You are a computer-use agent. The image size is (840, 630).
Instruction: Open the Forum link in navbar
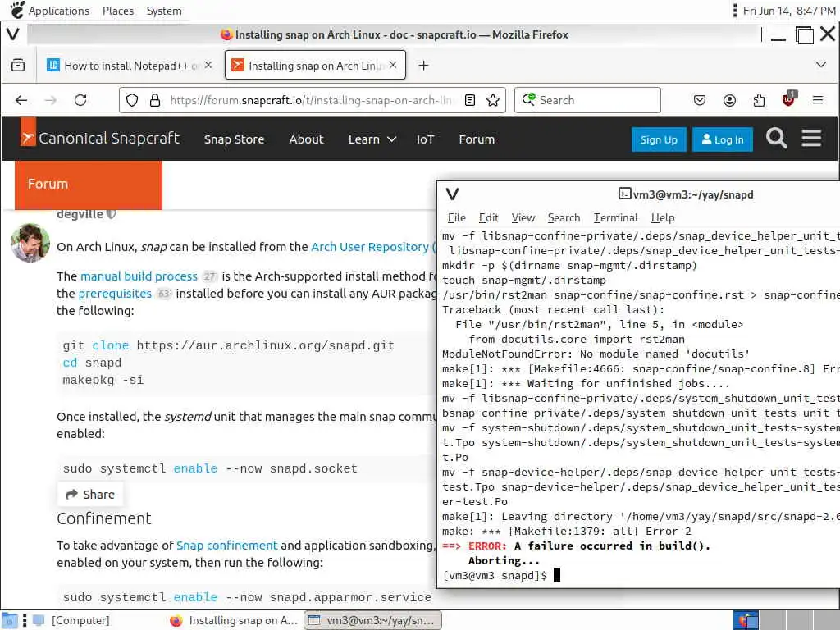click(x=477, y=139)
